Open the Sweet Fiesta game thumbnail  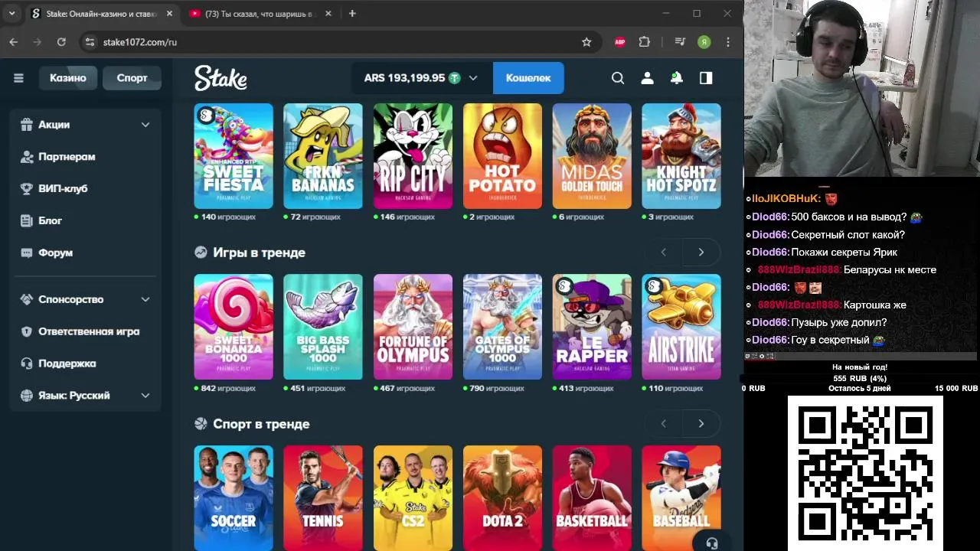(234, 156)
